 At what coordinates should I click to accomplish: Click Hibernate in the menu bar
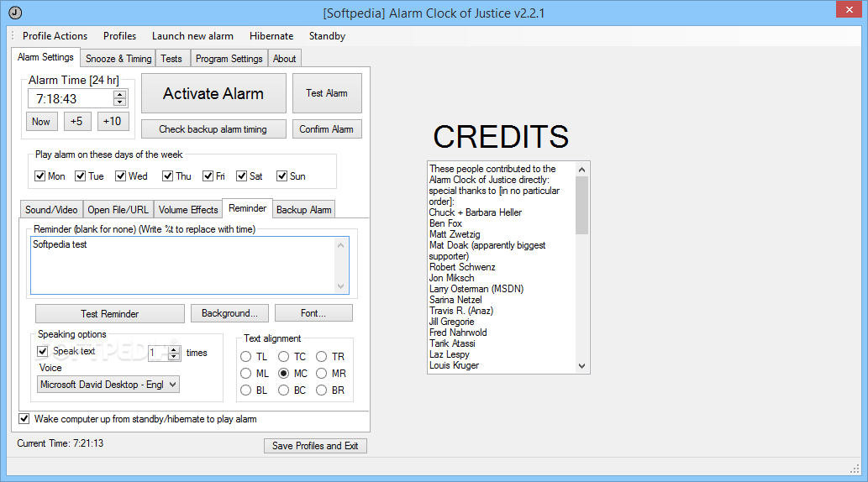pos(271,36)
